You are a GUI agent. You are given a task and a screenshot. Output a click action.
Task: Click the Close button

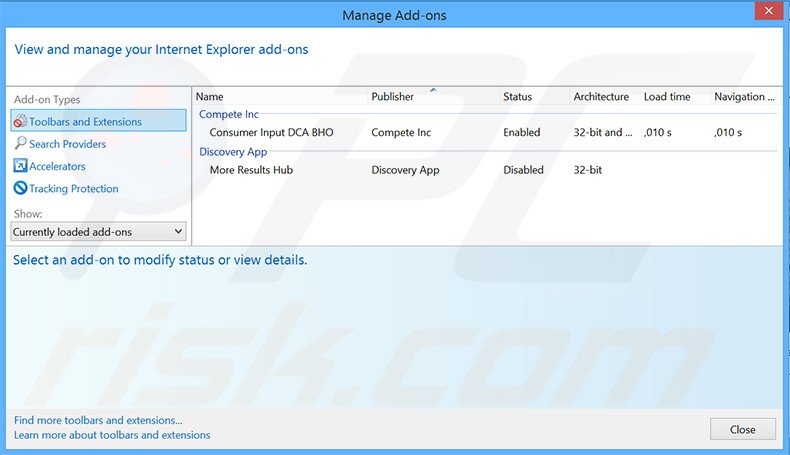(743, 429)
